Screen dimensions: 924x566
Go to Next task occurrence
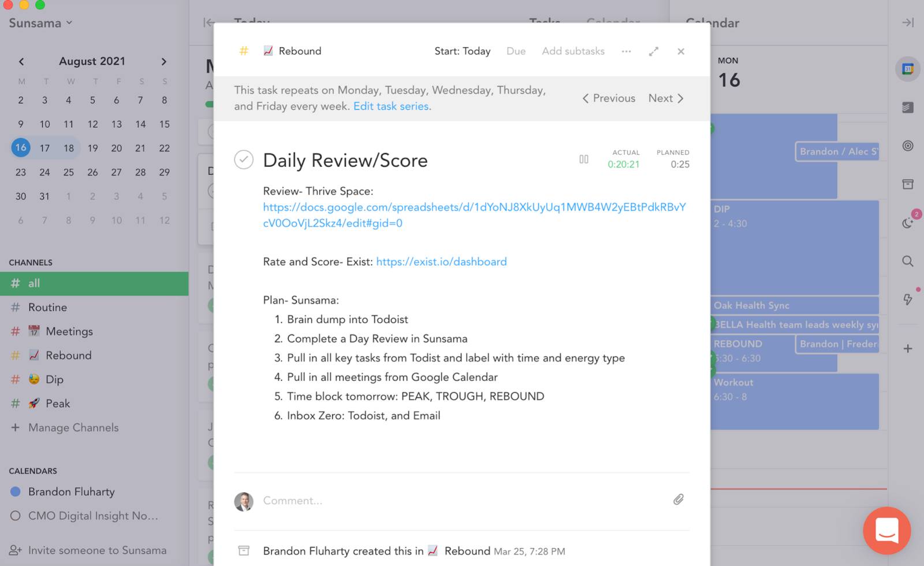tap(666, 98)
